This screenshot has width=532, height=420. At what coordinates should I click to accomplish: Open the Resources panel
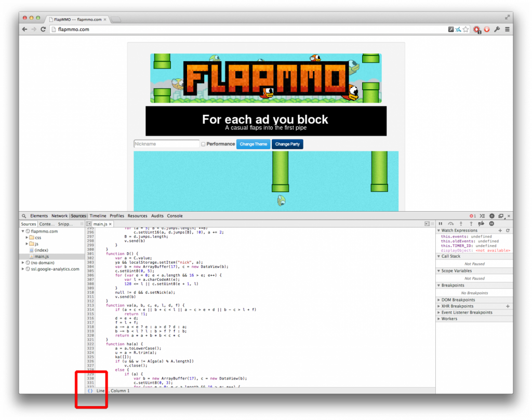coord(137,216)
